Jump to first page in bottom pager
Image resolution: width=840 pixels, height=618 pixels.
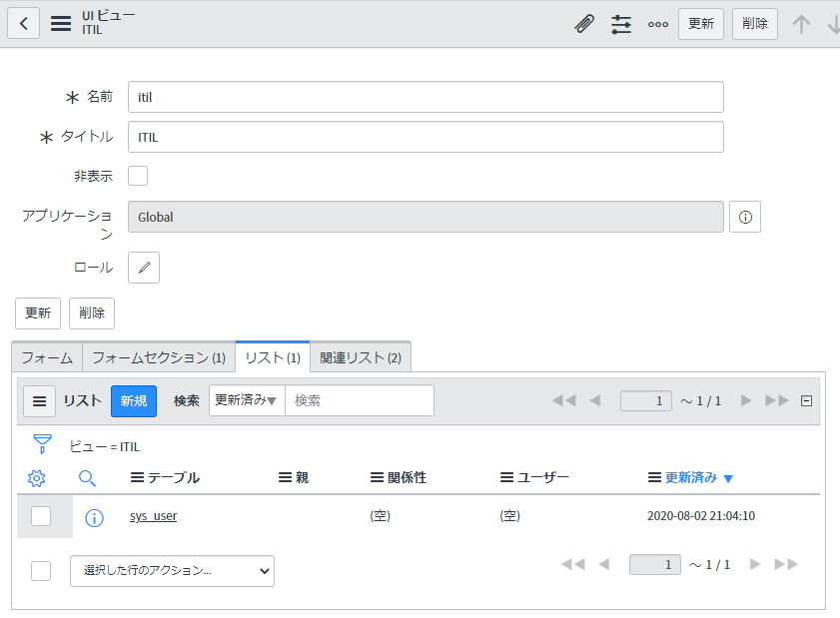pos(573,564)
